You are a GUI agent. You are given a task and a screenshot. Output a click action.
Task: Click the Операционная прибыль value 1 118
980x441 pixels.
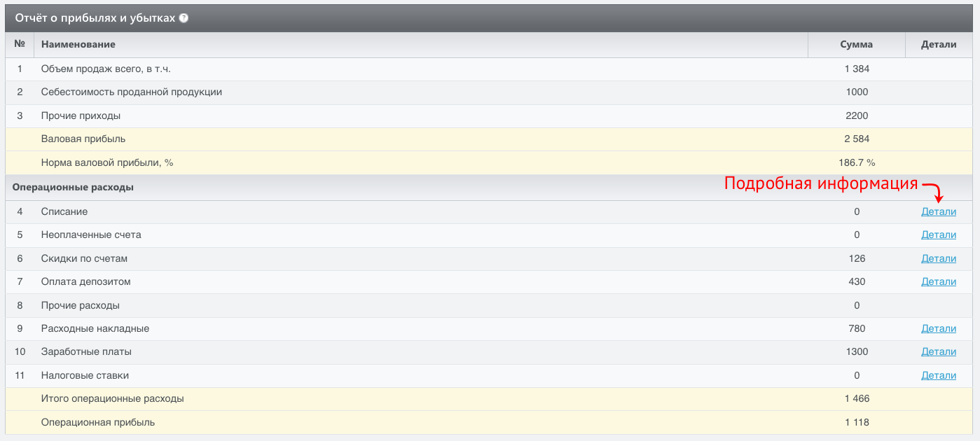(x=856, y=422)
